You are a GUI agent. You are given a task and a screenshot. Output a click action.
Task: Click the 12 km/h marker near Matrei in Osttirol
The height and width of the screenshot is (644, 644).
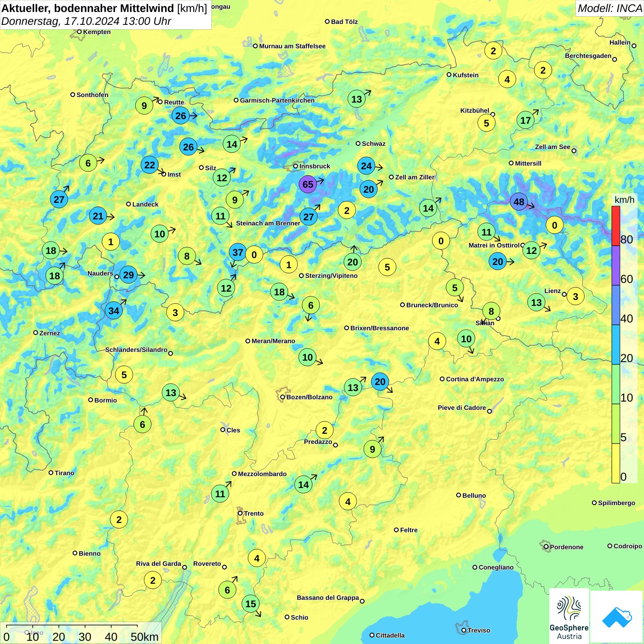tap(531, 250)
